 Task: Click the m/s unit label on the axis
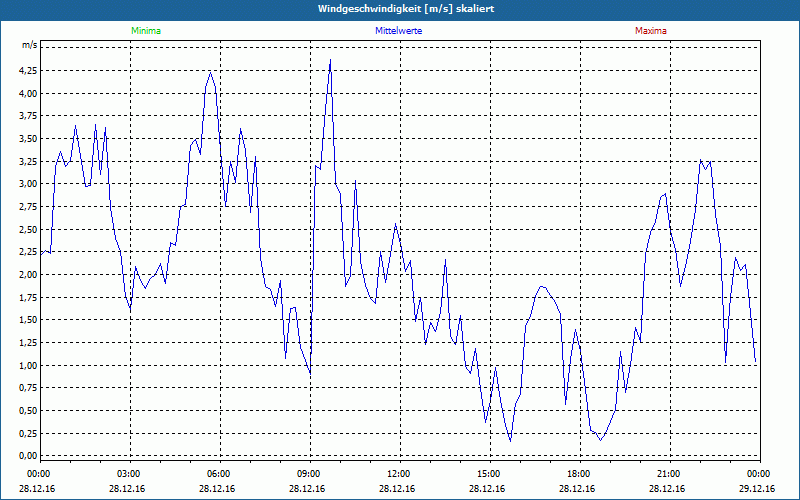[30, 45]
